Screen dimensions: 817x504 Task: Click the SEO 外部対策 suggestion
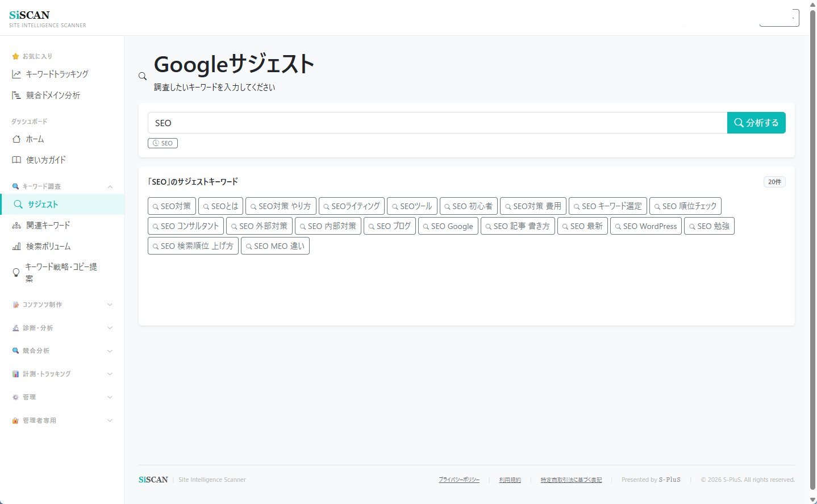coord(260,226)
